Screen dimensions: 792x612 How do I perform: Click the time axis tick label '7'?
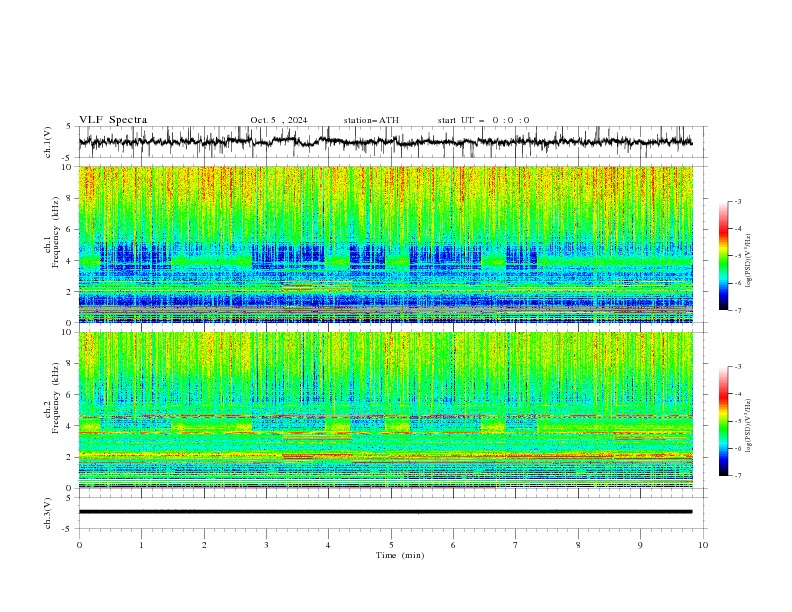[x=516, y=545]
